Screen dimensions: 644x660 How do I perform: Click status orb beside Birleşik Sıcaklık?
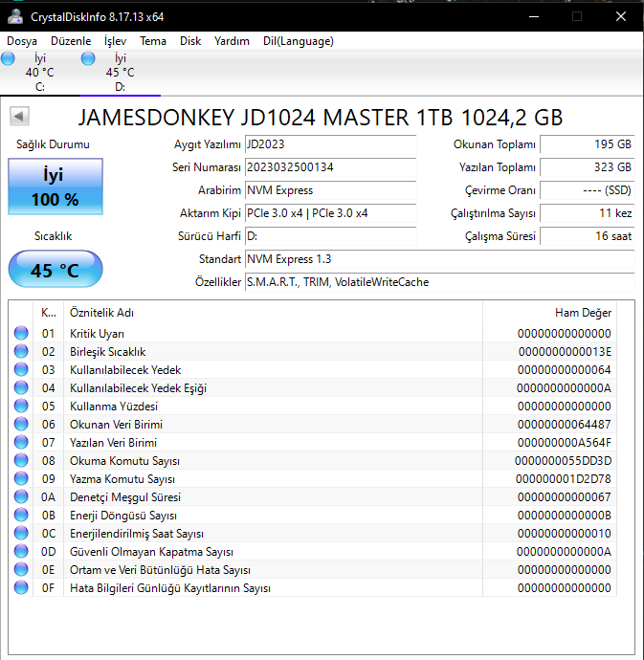21,352
